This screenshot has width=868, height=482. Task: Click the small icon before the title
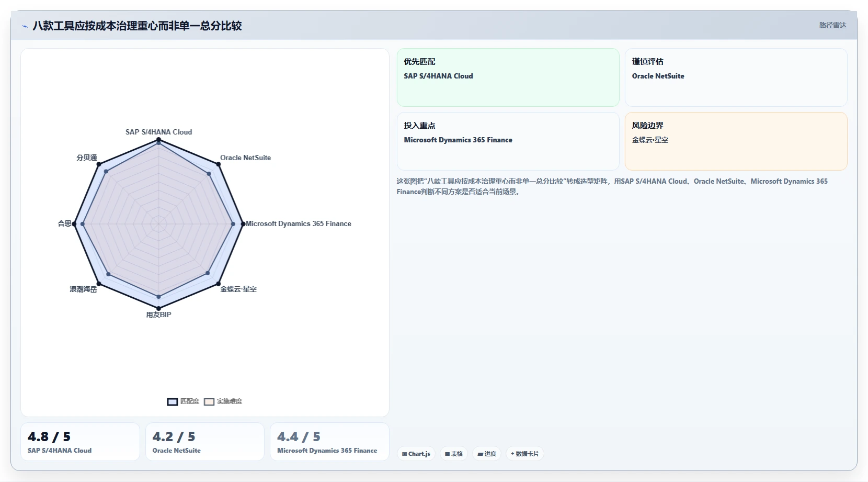[25, 26]
